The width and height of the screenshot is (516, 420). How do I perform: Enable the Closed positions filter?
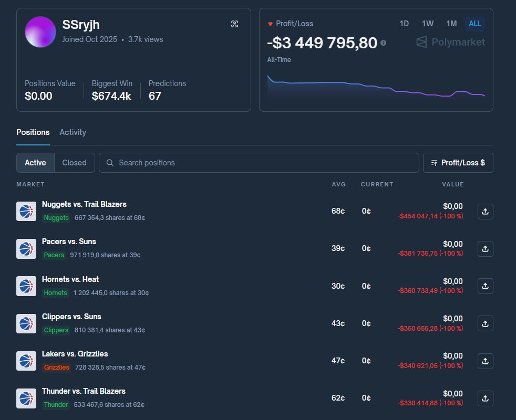[x=74, y=163]
